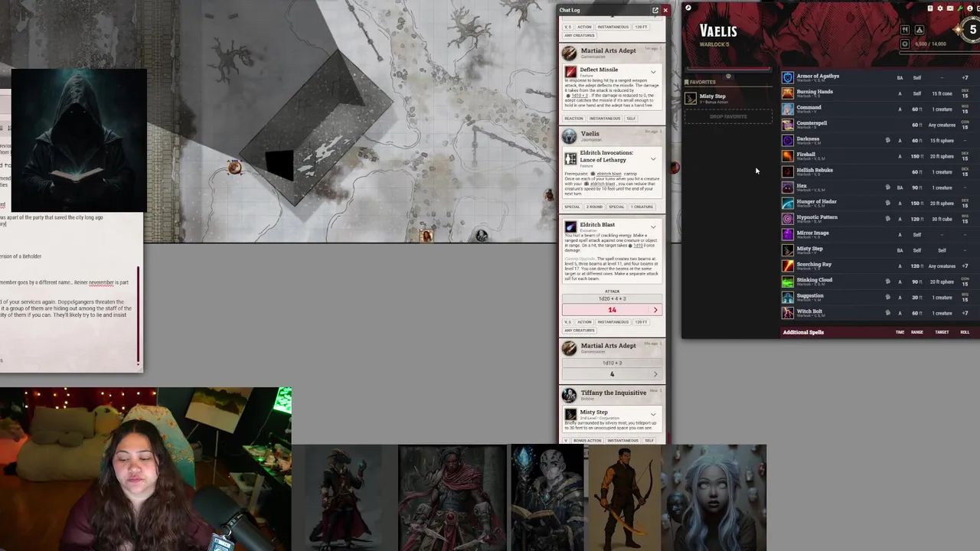The height and width of the screenshot is (551, 980).
Task: Click the level 5 badge
Action: click(x=973, y=30)
